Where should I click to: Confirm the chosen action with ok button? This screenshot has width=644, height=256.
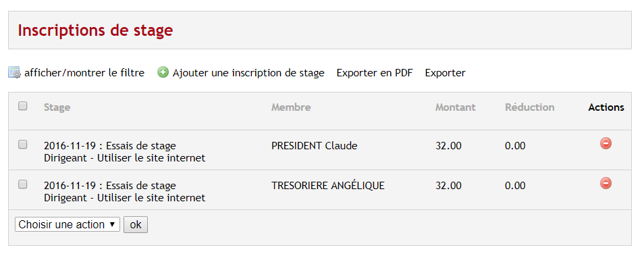136,224
